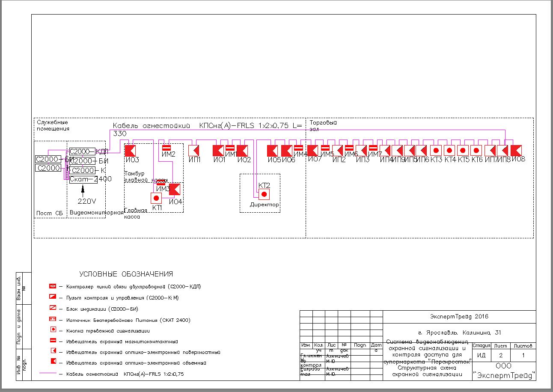The image size is (553, 392).
Task: Click legend icon for оптико-электронный объемный detector
Action: pos(53,362)
